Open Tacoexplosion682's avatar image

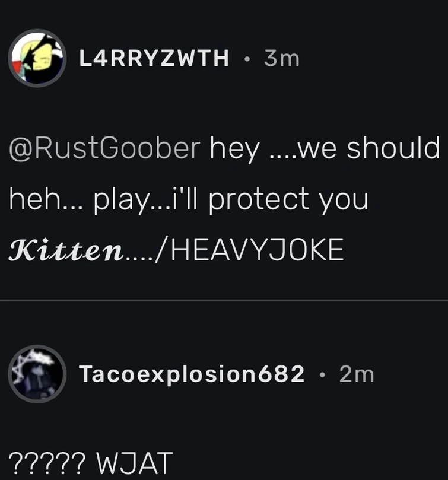coord(37,374)
